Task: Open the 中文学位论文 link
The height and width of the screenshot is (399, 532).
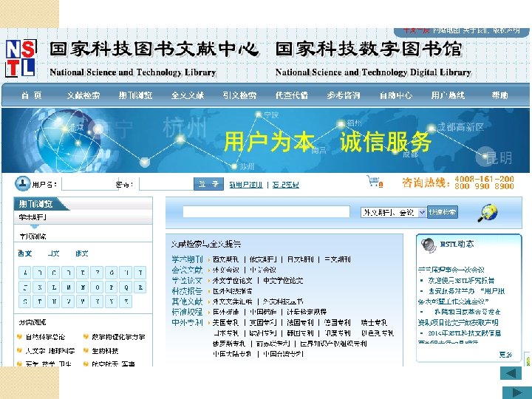Action: tap(283, 281)
